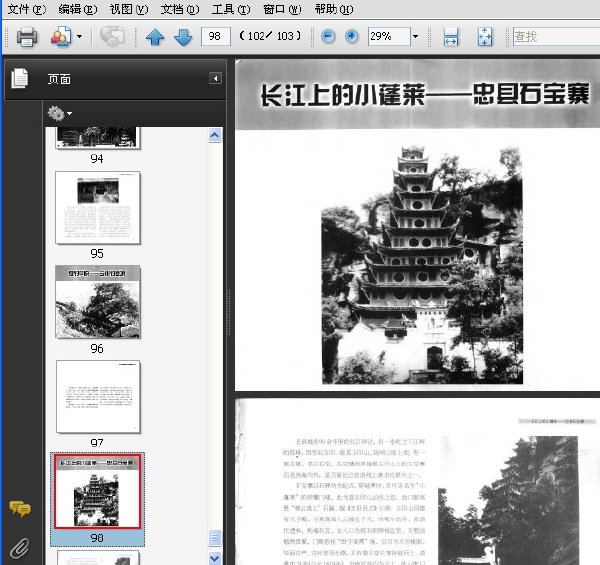Click the fit width scrolling icon
This screenshot has height=565, width=600.
tap(451, 37)
